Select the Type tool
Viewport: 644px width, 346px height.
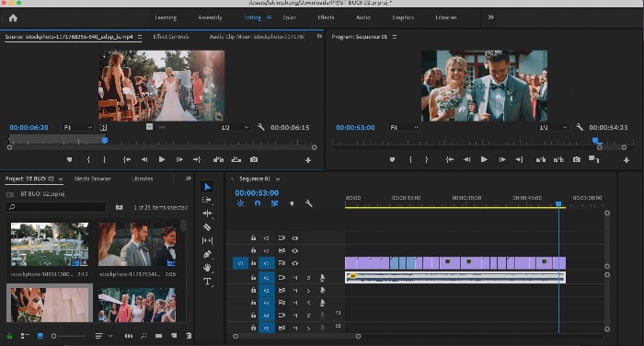point(207,282)
